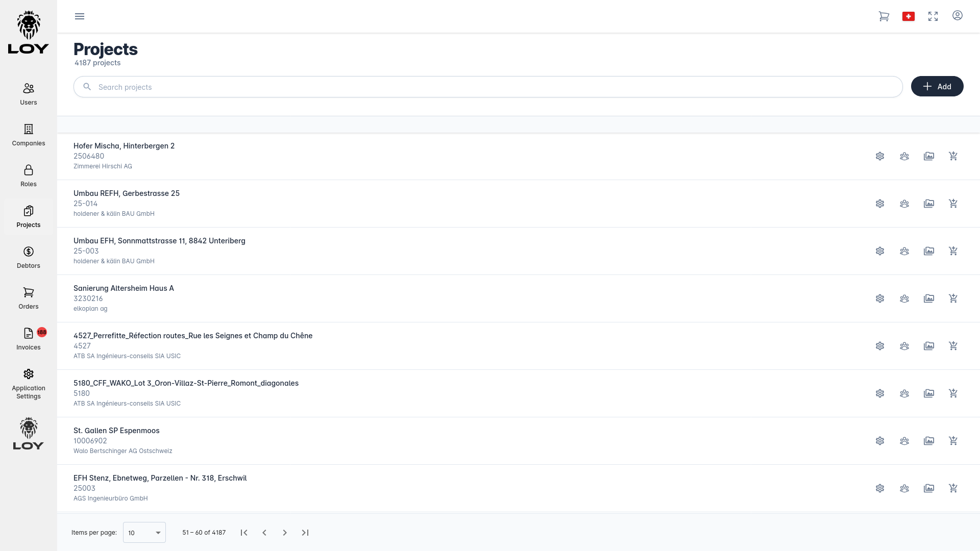
Task: Open settings gear for Hofer Mischa project
Action: [880, 156]
